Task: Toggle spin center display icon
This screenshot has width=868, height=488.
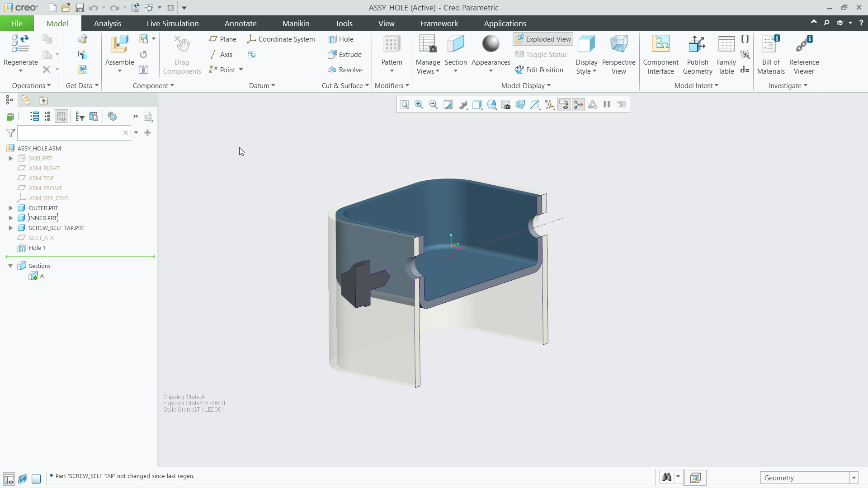Action: pos(578,105)
